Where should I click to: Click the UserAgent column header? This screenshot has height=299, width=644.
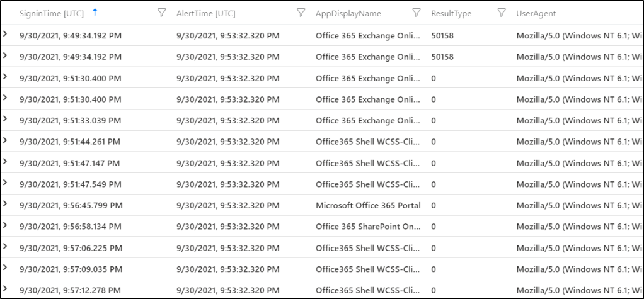(x=536, y=13)
